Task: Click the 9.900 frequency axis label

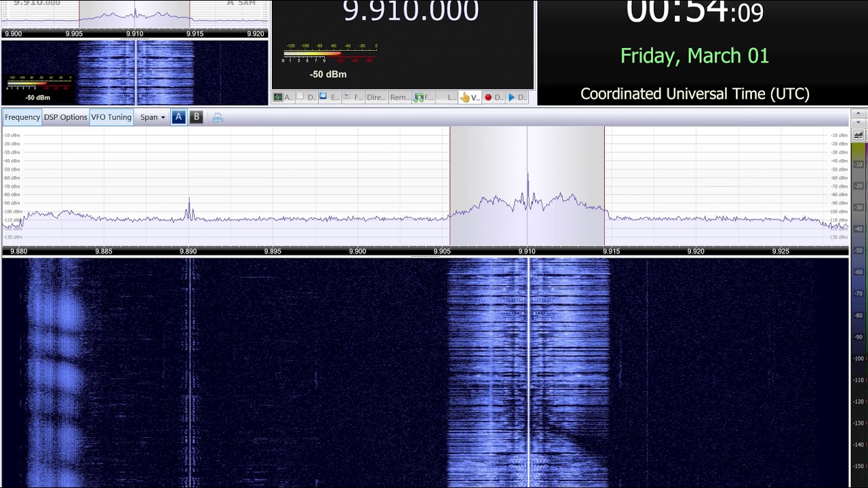Action: [x=357, y=251]
